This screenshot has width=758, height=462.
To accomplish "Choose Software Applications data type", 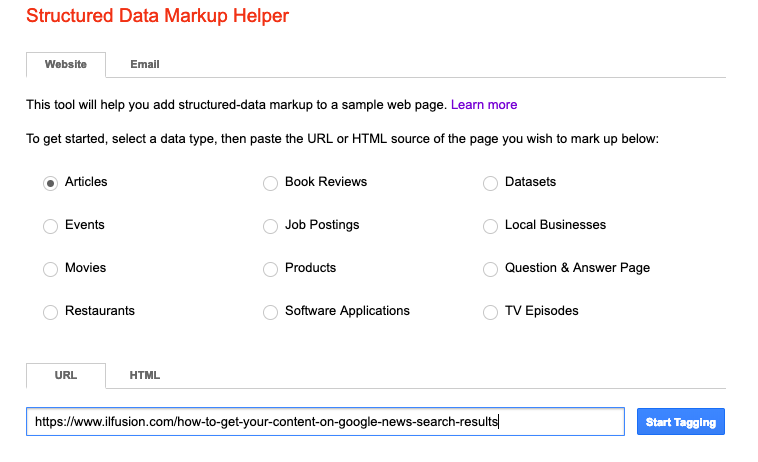I will 270,312.
